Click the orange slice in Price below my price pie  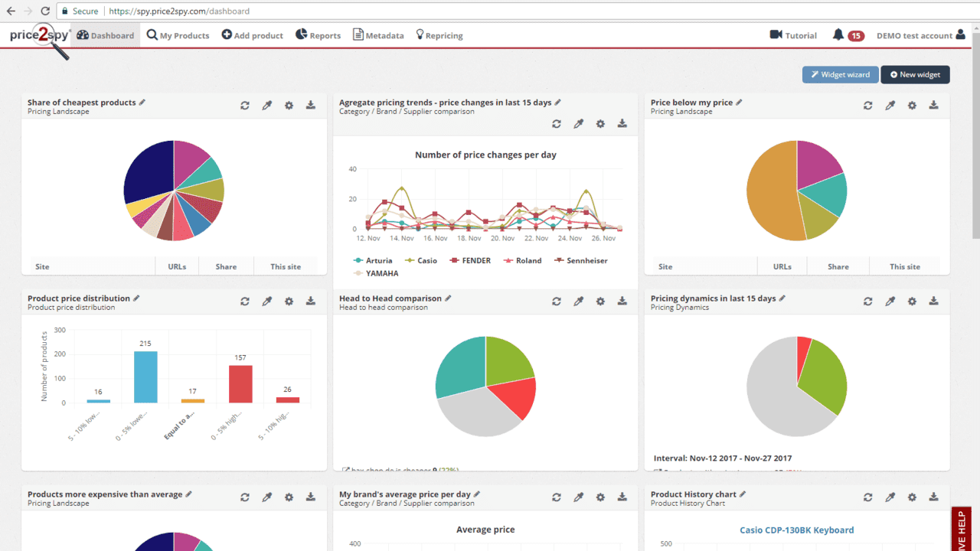(768, 199)
